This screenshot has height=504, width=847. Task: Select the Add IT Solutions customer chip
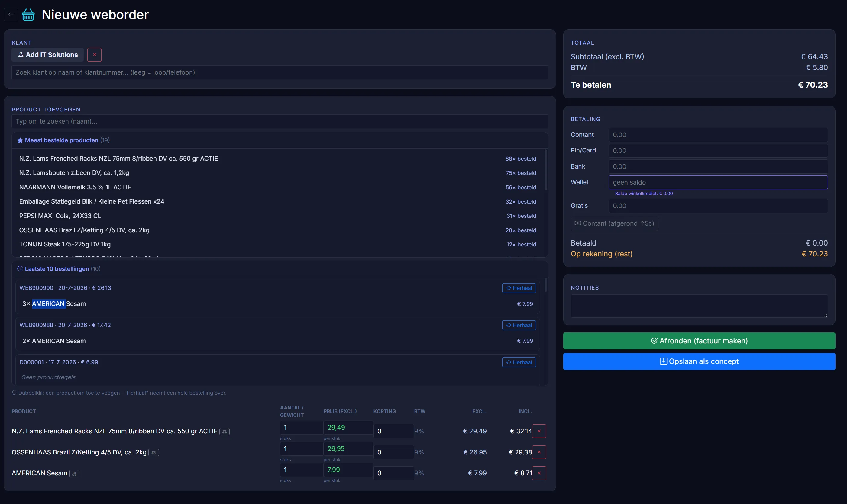pyautogui.click(x=47, y=55)
